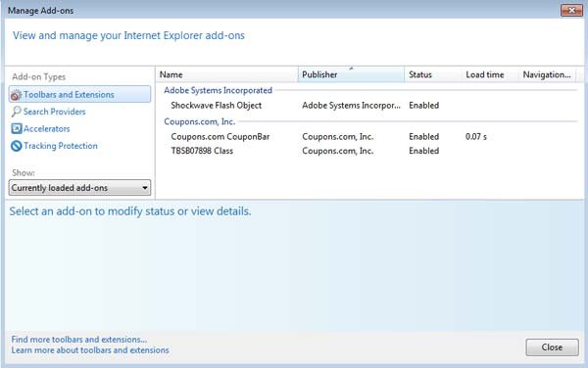This screenshot has width=588, height=368.
Task: Sort list by Load time column header
Action: pos(490,74)
